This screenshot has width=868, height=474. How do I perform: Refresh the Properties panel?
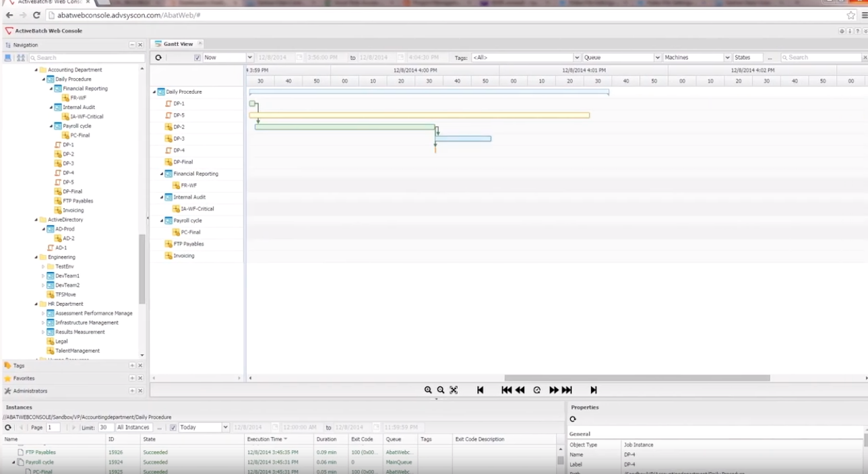tap(573, 419)
